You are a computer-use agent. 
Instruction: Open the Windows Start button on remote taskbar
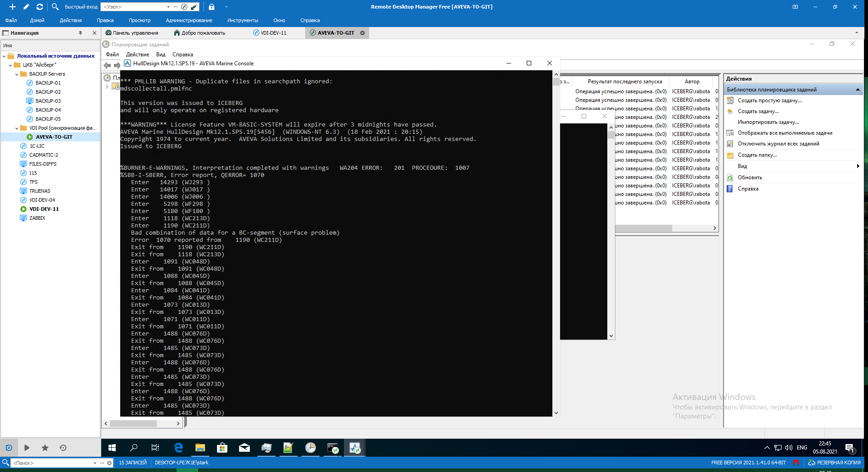[x=112, y=448]
